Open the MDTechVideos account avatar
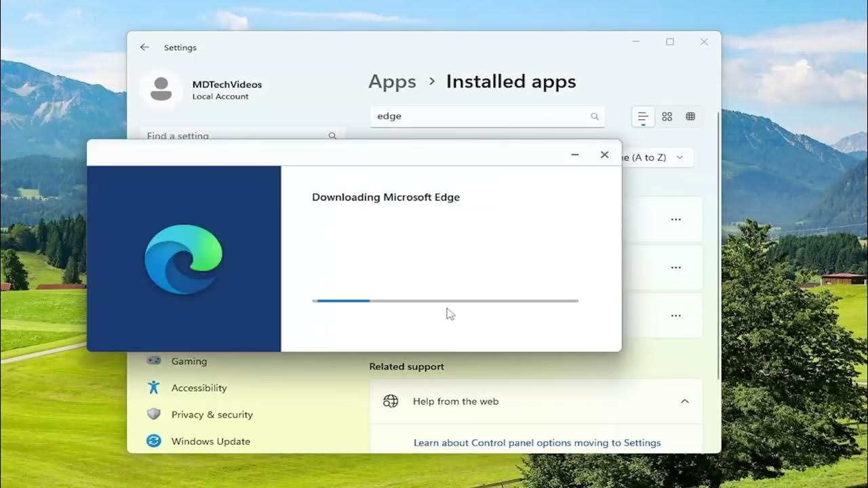This screenshot has width=868, height=488. 161,89
